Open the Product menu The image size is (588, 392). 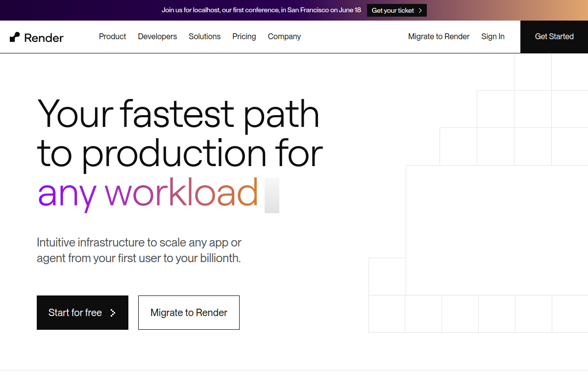tap(112, 36)
